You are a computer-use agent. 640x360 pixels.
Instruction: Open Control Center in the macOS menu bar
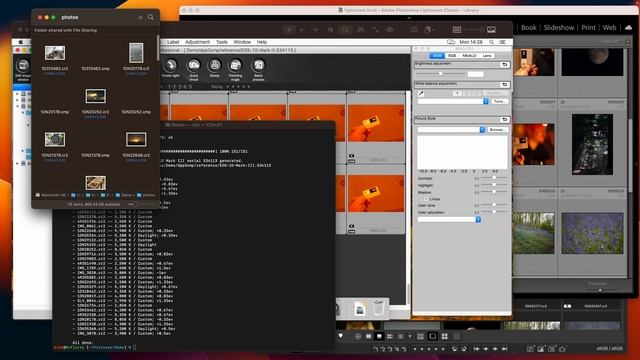click(x=502, y=42)
